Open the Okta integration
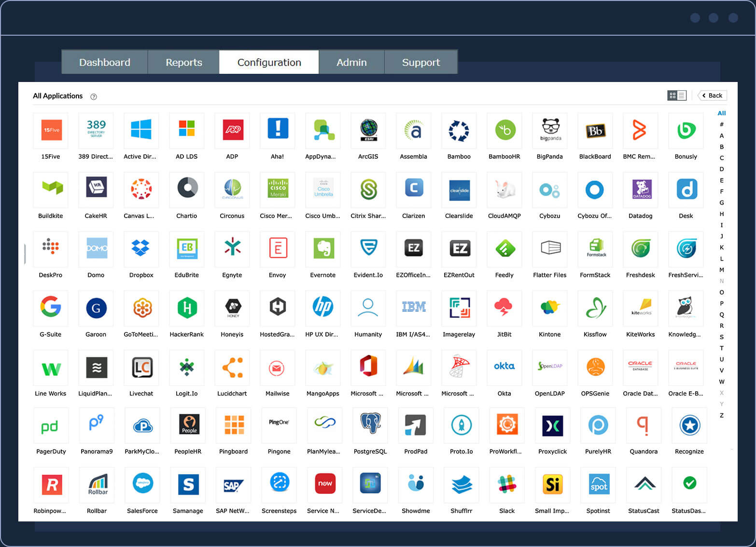This screenshot has height=547, width=756. (x=504, y=368)
